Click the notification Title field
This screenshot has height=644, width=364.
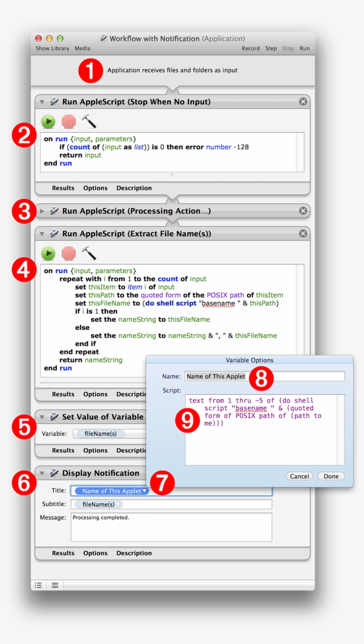coord(171,491)
